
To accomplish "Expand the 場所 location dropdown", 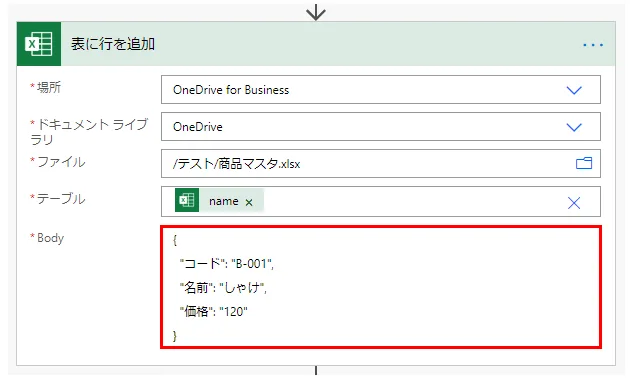I will [x=574, y=90].
